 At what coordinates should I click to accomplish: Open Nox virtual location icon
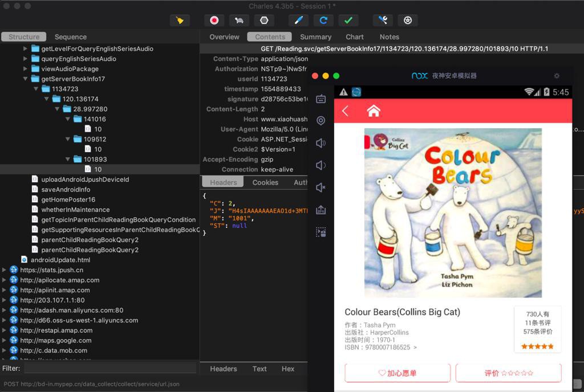click(321, 120)
